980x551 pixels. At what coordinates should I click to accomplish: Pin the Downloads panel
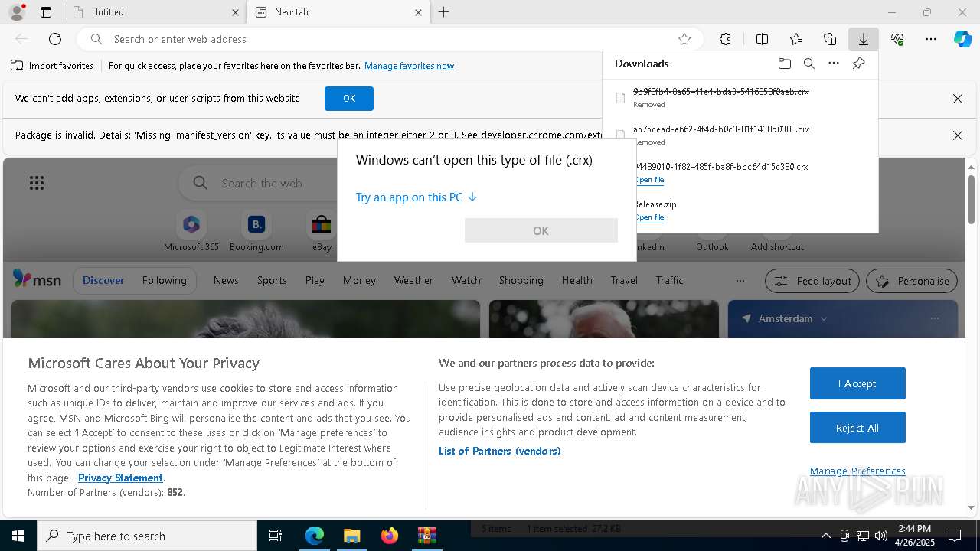pos(858,64)
